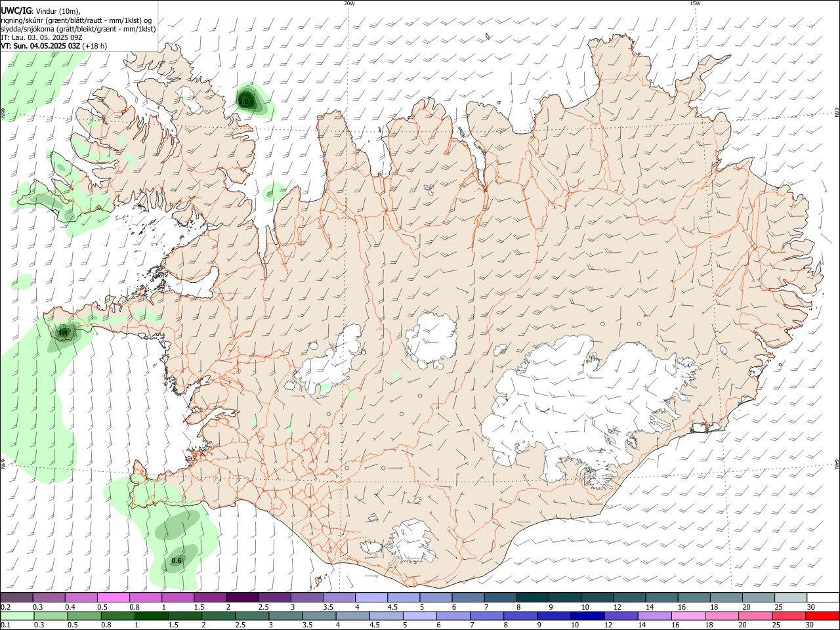Pick upper scale swatch between 3.5 and 4
840x630 pixels.
point(339,597)
